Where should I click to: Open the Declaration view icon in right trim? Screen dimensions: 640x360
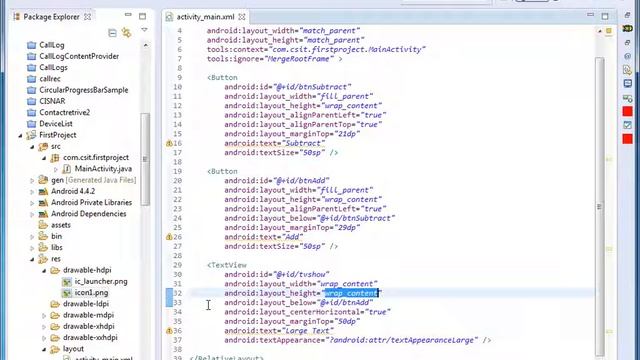click(x=627, y=70)
